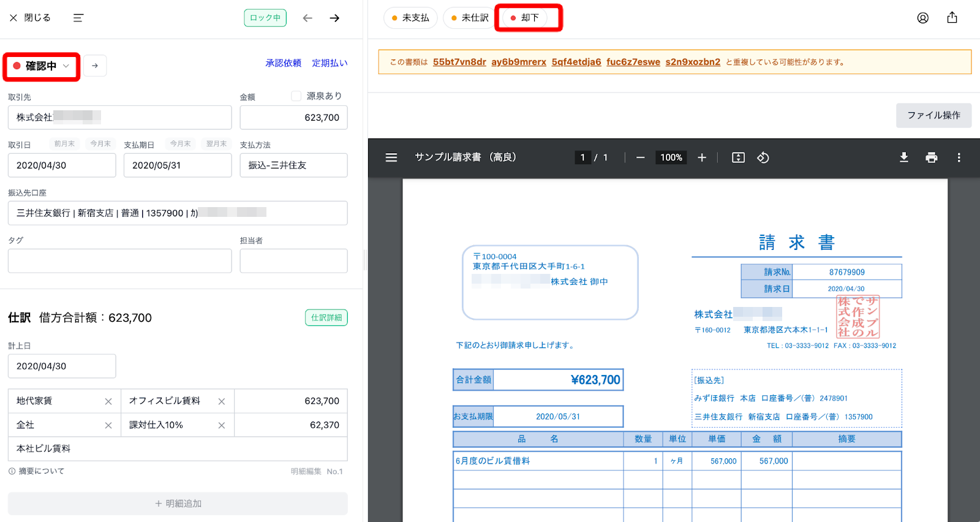Click the ファイル操作 button

(x=933, y=115)
